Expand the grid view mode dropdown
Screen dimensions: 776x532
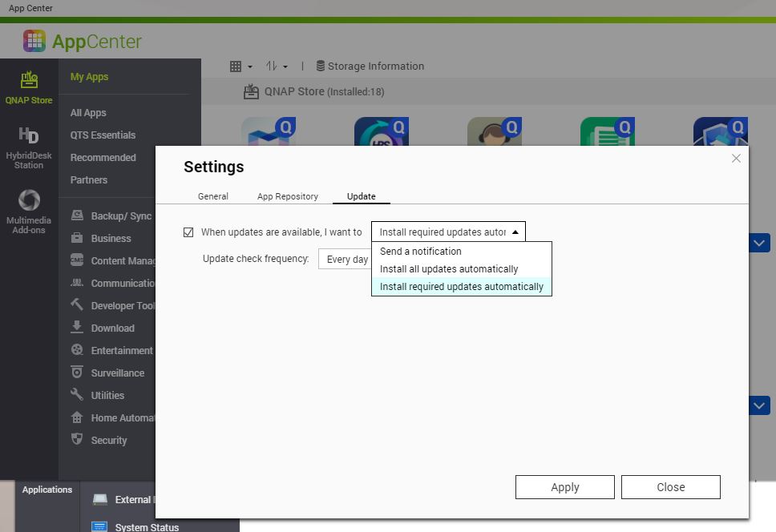pos(240,66)
